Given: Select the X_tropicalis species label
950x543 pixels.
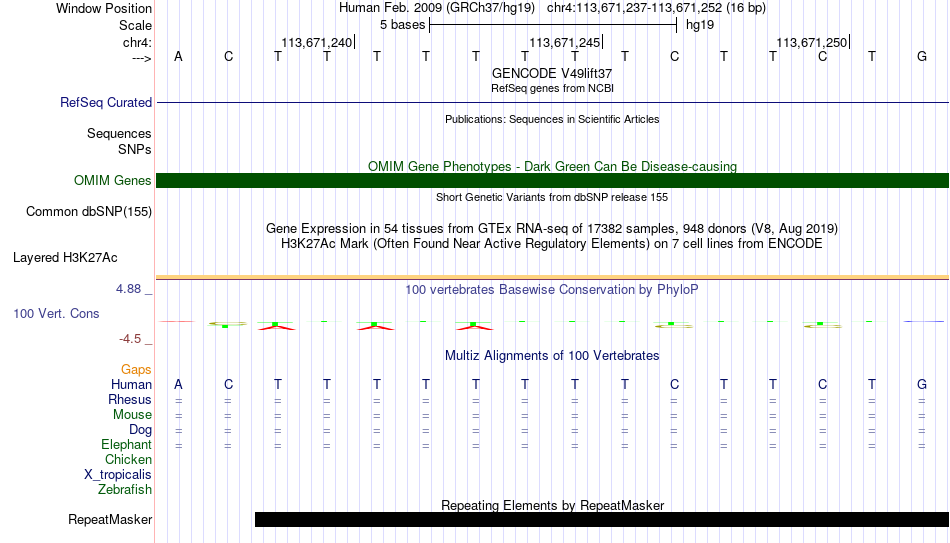Looking at the screenshot, I should (x=118, y=475).
